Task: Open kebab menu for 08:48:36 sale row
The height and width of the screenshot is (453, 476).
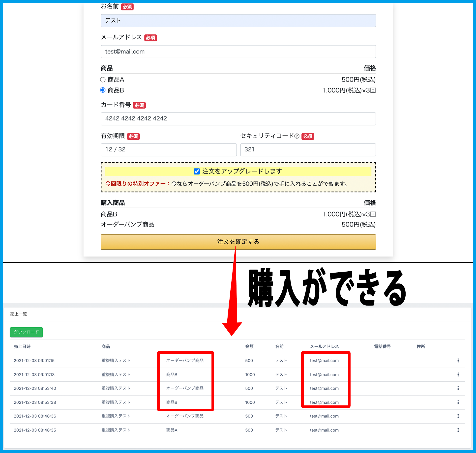Action: point(458,416)
